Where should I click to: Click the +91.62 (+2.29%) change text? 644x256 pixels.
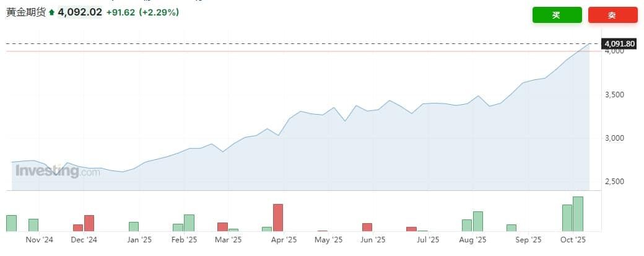(142, 12)
